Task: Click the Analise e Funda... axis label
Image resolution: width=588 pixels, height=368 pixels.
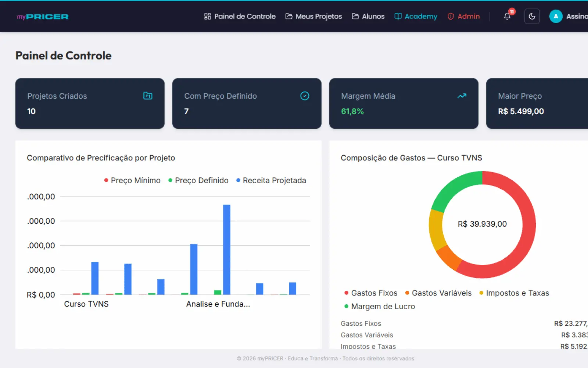Action: (218, 304)
